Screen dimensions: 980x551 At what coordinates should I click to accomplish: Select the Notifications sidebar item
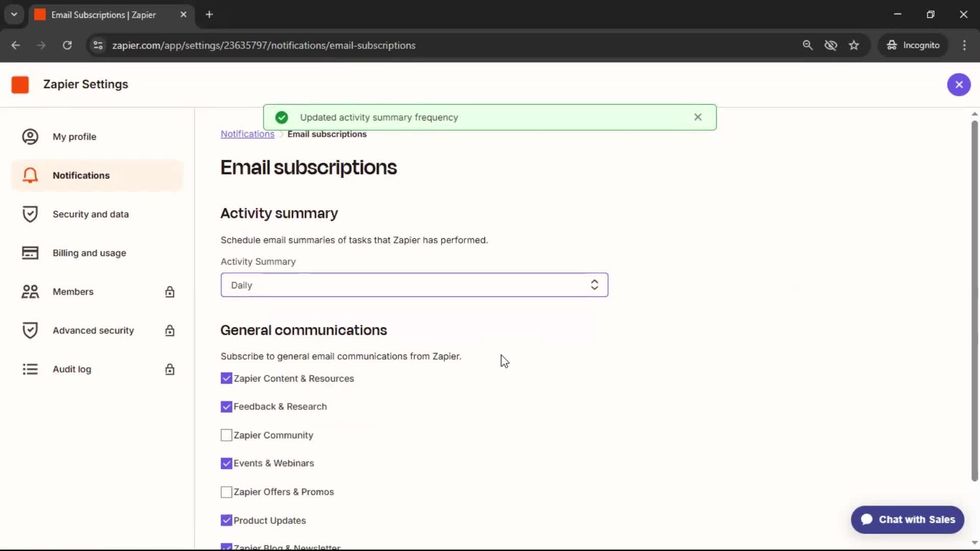[x=97, y=176]
